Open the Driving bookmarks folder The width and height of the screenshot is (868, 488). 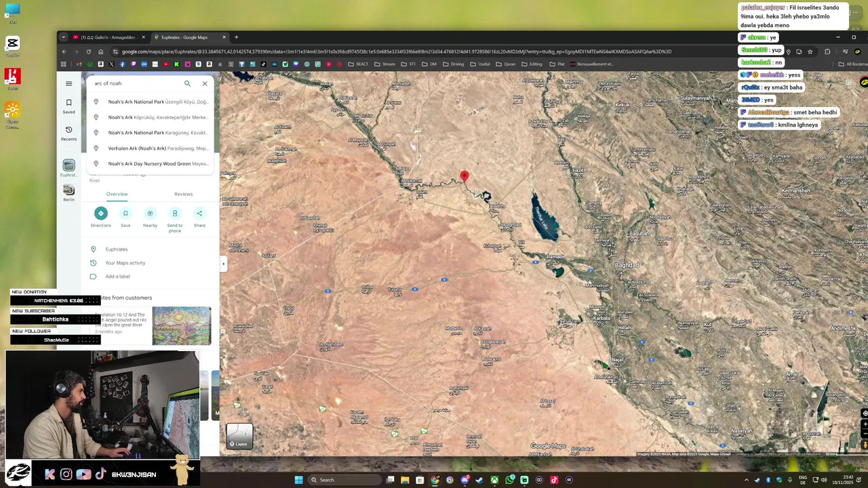453,64
